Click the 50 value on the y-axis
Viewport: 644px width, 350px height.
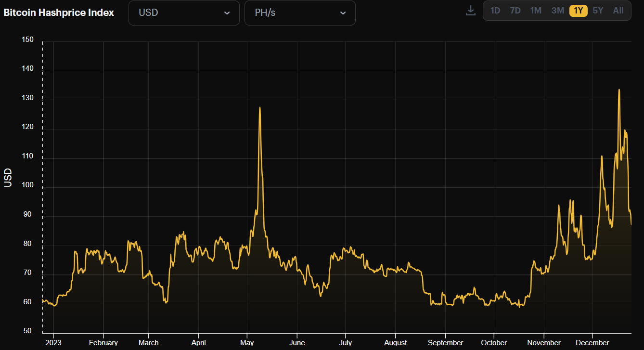pos(28,331)
